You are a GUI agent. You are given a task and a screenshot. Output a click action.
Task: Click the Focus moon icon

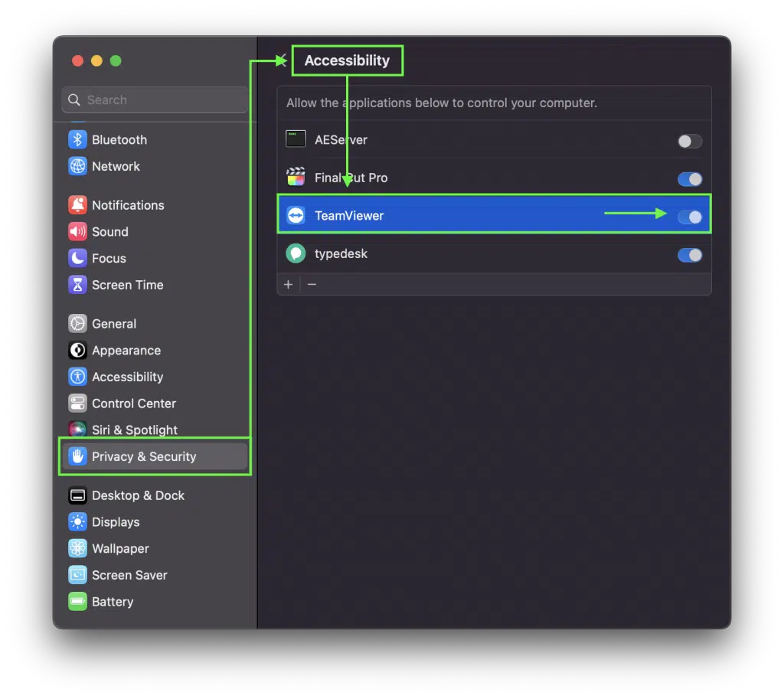77,258
